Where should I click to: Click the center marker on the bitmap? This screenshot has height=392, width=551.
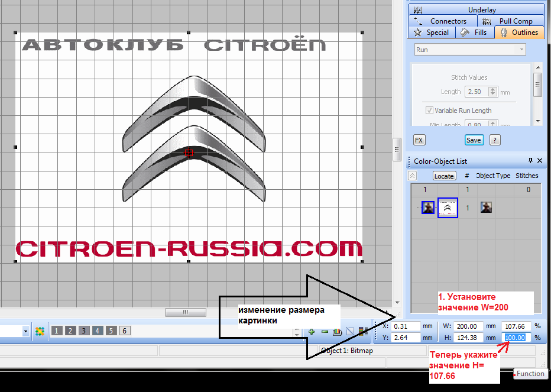tap(189, 153)
